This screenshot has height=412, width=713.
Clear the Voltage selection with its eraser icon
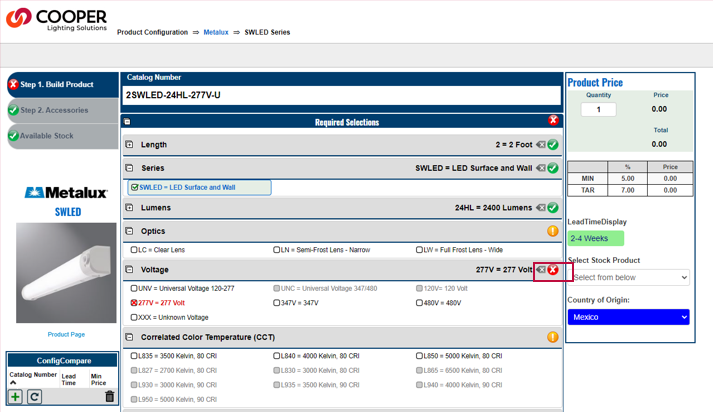pos(541,270)
